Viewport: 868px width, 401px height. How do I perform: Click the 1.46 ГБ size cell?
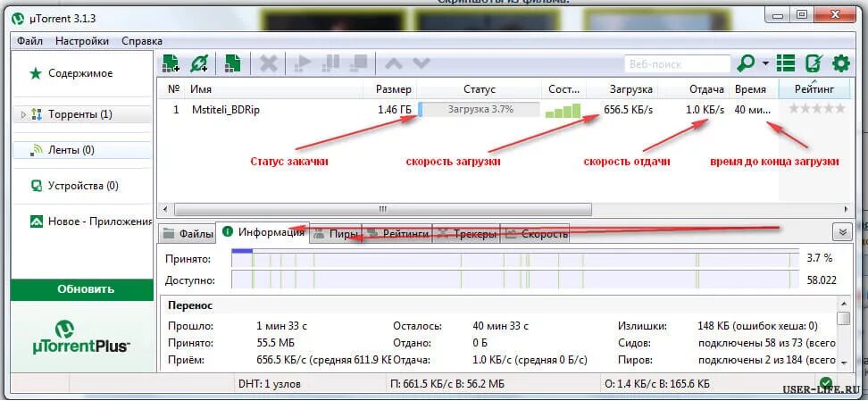tap(395, 110)
